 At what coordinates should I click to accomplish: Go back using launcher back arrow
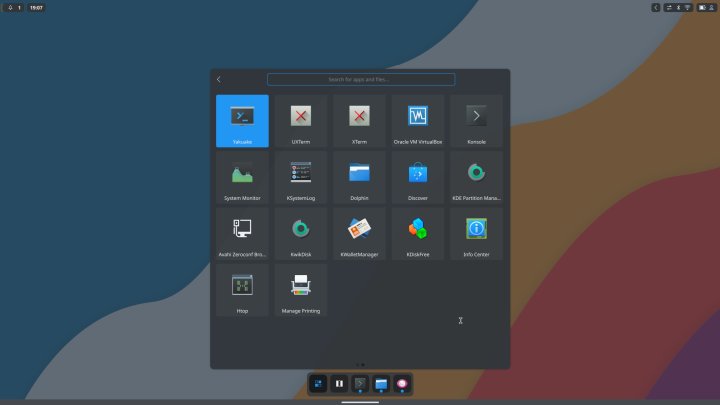[x=219, y=79]
